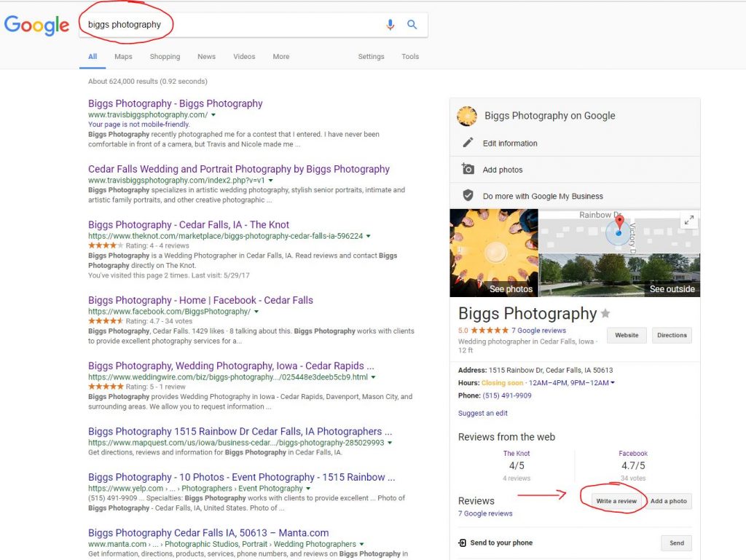Open the See outside street view thumbnail
Image resolution: width=746 pixels, height=560 pixels.
619,275
